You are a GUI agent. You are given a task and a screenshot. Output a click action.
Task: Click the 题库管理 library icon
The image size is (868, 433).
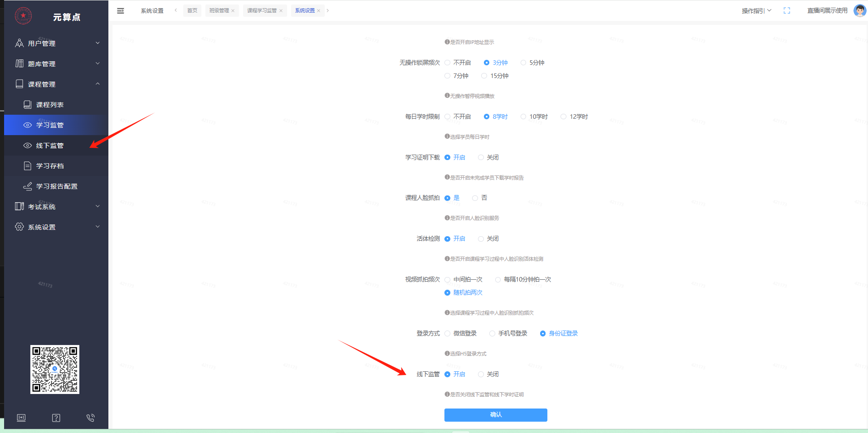coord(20,63)
